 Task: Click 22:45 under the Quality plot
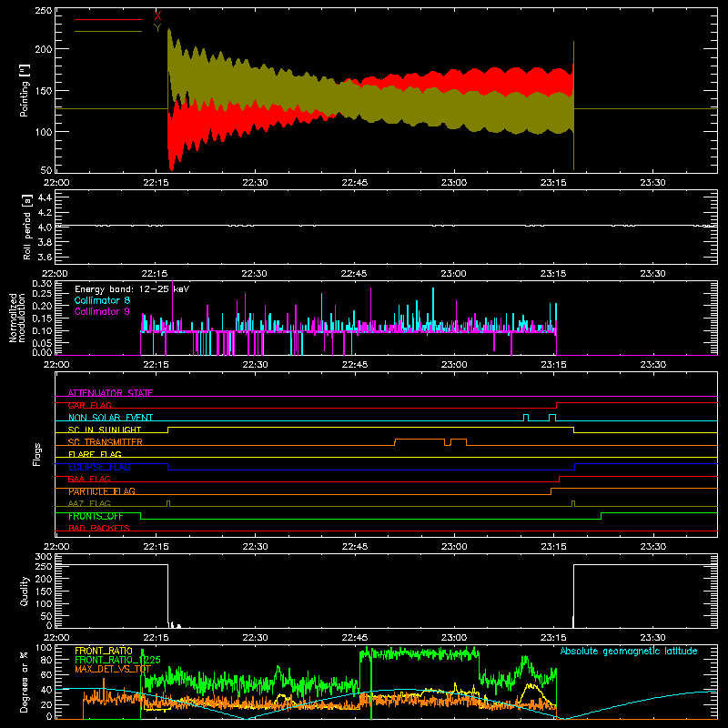355,638
